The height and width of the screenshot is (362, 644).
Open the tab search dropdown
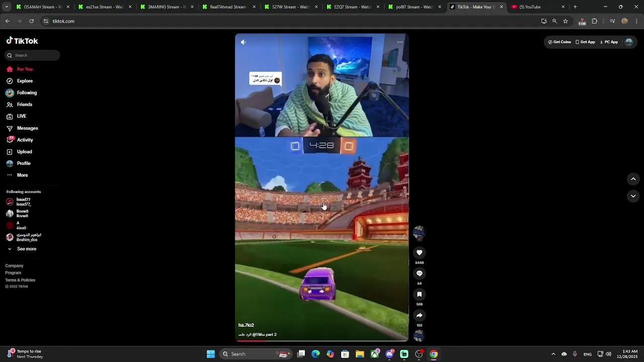(x=7, y=7)
